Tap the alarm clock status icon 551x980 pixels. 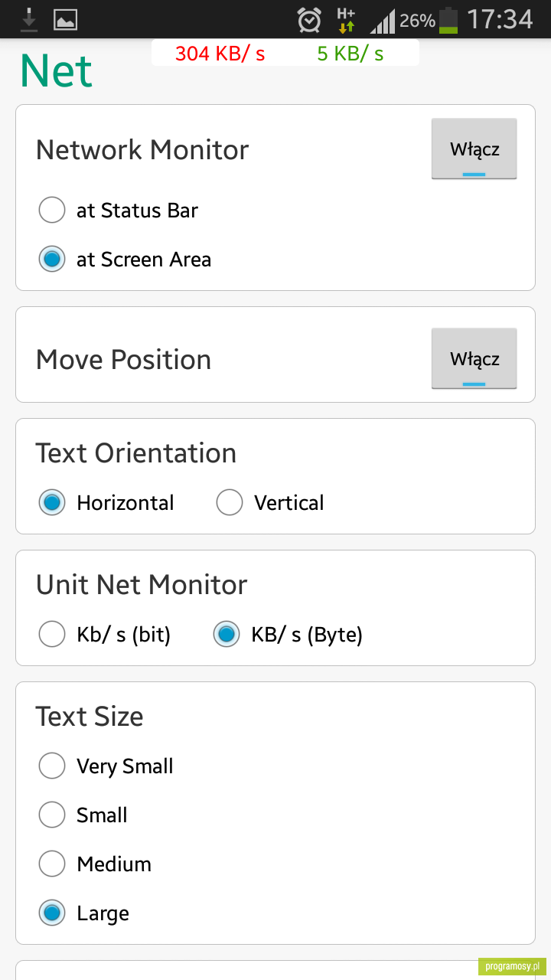pos(309,19)
